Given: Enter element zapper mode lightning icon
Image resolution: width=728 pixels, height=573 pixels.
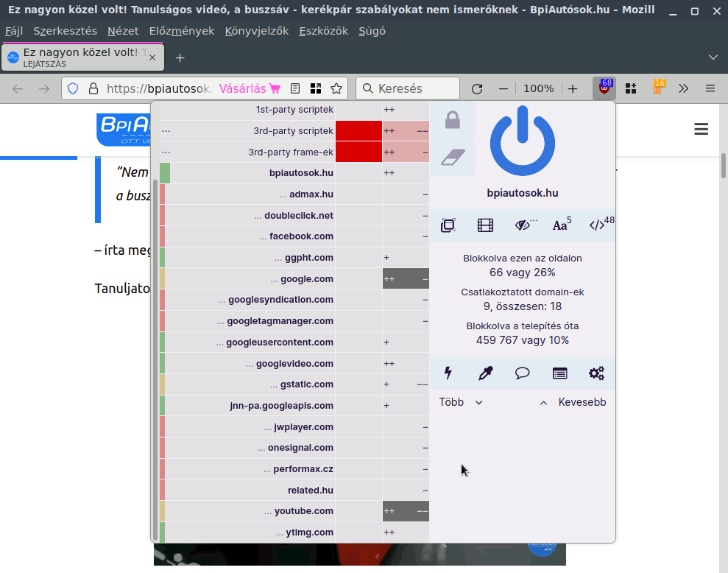Looking at the screenshot, I should (x=448, y=373).
